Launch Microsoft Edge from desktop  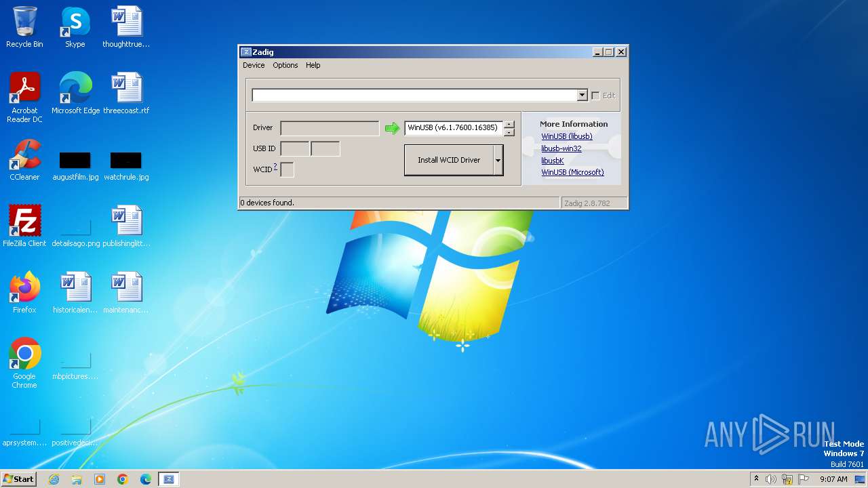tap(75, 94)
